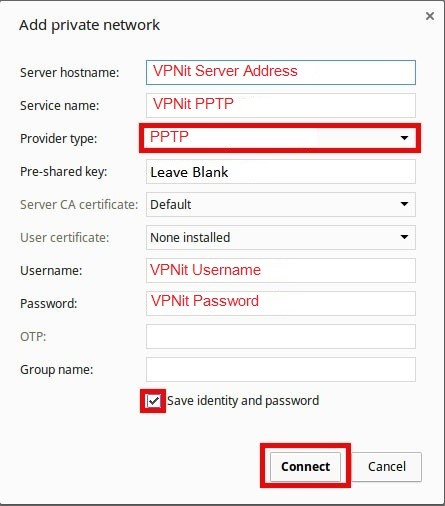Click the Connect button
The height and width of the screenshot is (506, 445).
pyautogui.click(x=305, y=466)
